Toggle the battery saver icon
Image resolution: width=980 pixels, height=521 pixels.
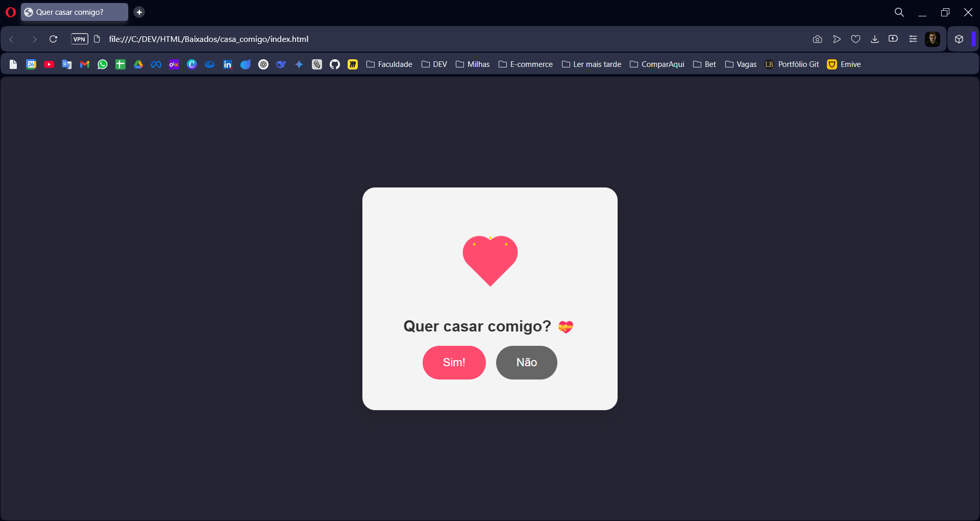click(x=893, y=39)
